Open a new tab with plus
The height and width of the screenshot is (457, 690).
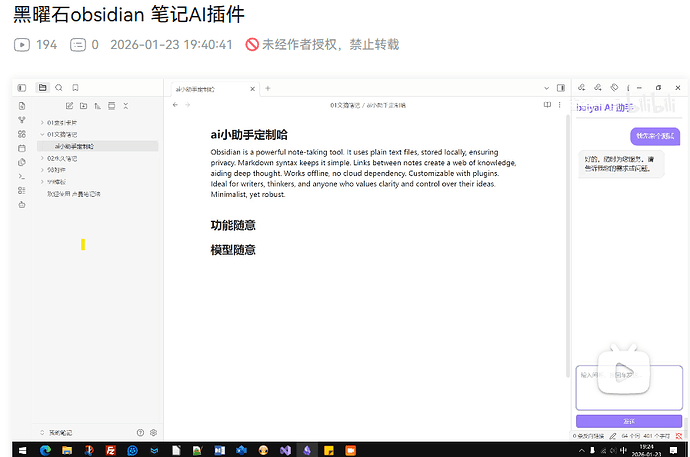(268, 88)
